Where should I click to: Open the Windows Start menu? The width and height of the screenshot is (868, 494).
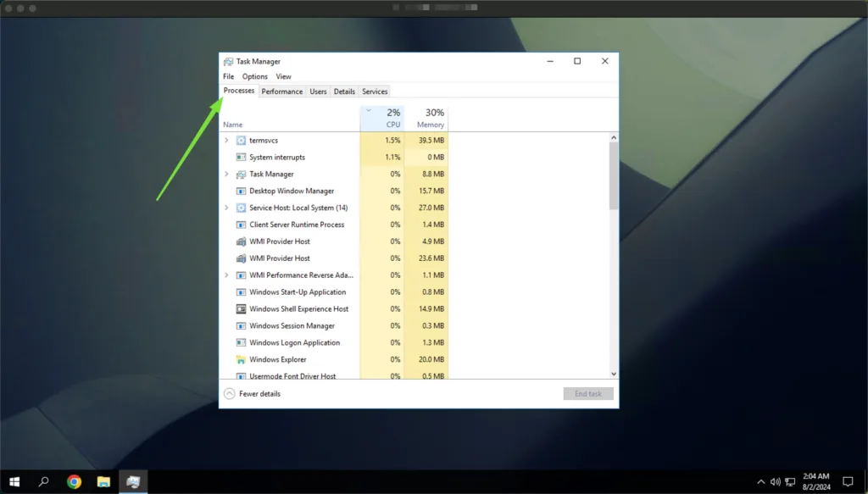click(14, 482)
